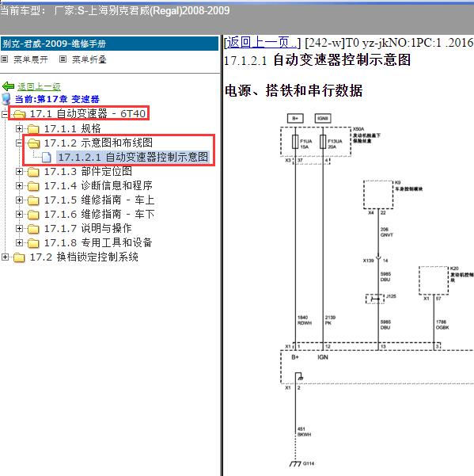Click folder icon of 17.1.7 说明与操作
474x476 pixels.
(33, 229)
